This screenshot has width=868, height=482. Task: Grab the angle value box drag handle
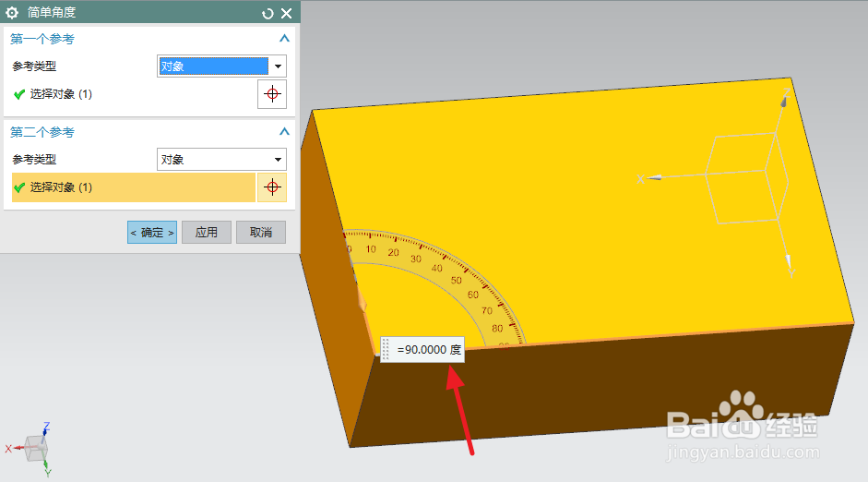click(386, 350)
